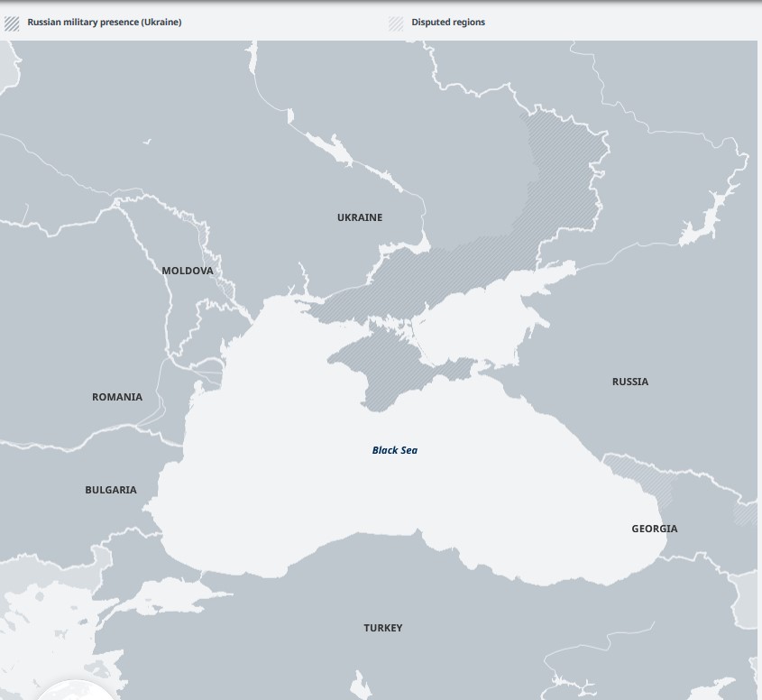
Task: Click the BULGARIA country label
Action: pos(111,490)
